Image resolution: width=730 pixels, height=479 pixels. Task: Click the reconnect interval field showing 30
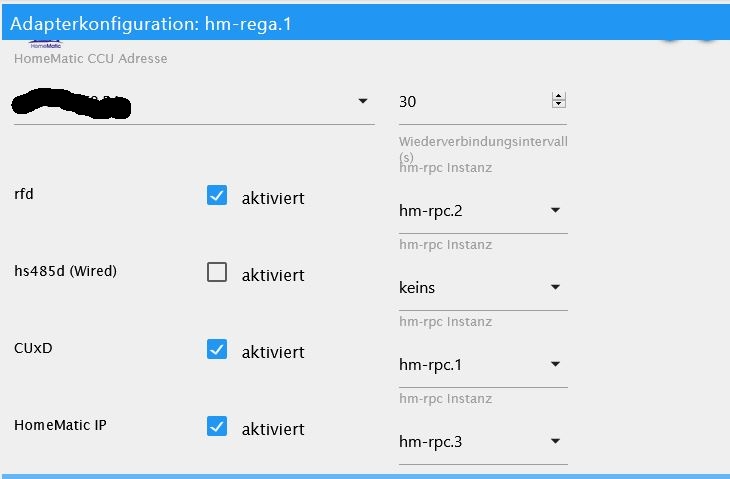[470, 102]
